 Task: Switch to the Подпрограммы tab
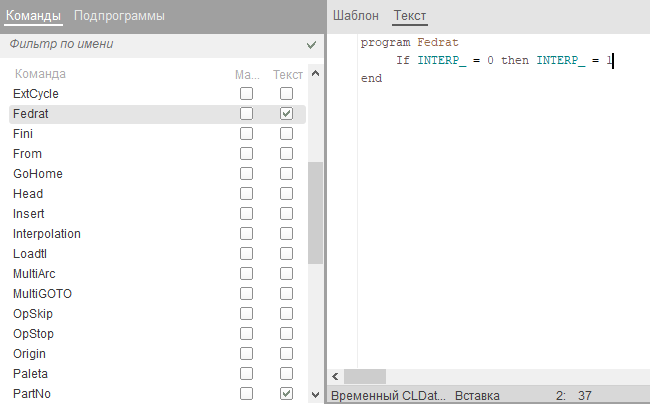tap(119, 16)
